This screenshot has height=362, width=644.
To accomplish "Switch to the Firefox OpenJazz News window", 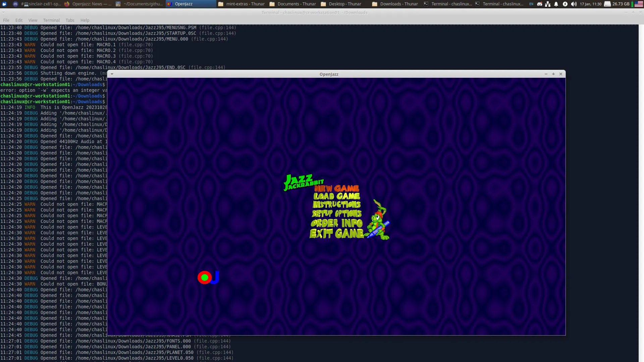I will coord(88,4).
